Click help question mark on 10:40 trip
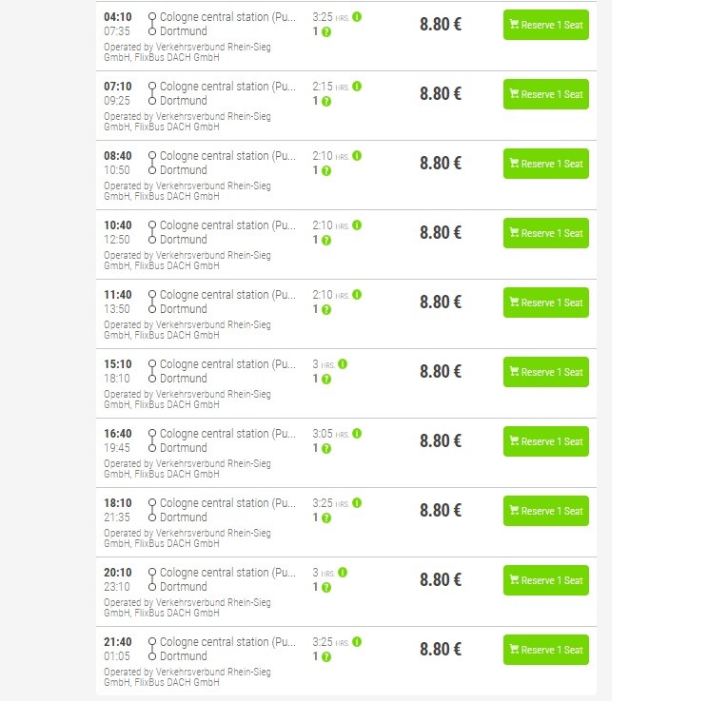Image resolution: width=728 pixels, height=703 pixels. 326,240
